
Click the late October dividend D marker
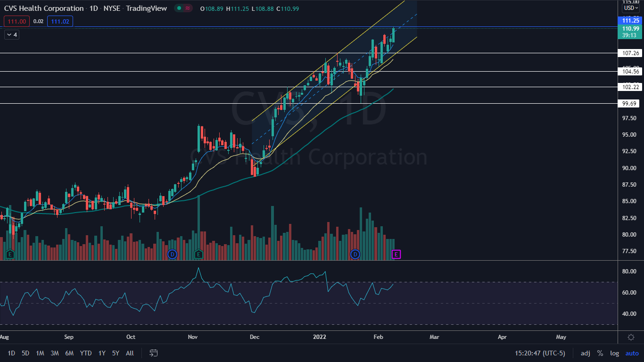click(x=172, y=255)
